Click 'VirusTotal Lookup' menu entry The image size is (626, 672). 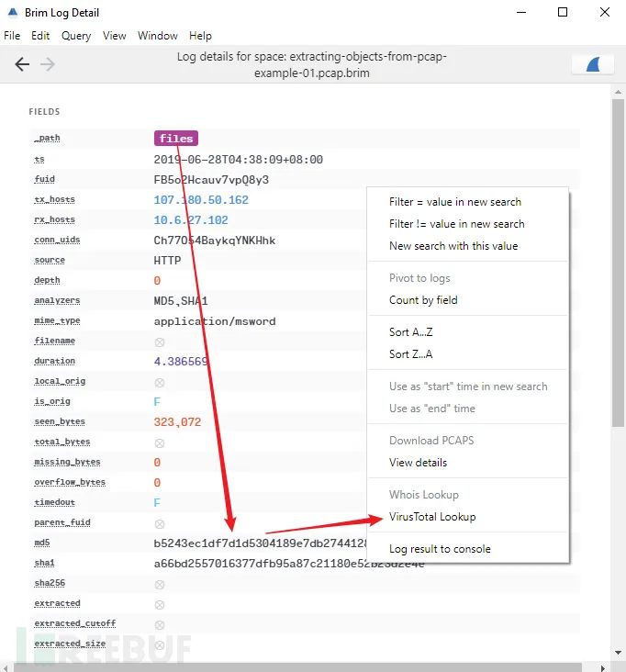[x=432, y=517]
